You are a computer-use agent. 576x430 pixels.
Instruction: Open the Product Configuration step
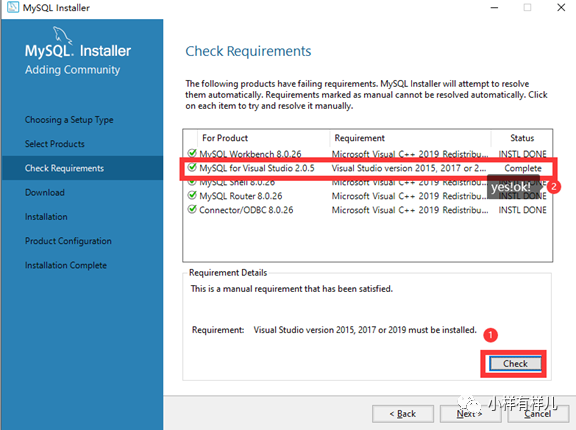(x=68, y=241)
